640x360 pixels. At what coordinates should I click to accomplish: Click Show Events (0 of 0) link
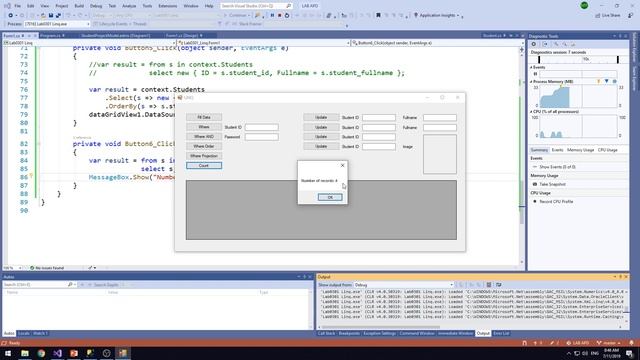pyautogui.click(x=557, y=167)
